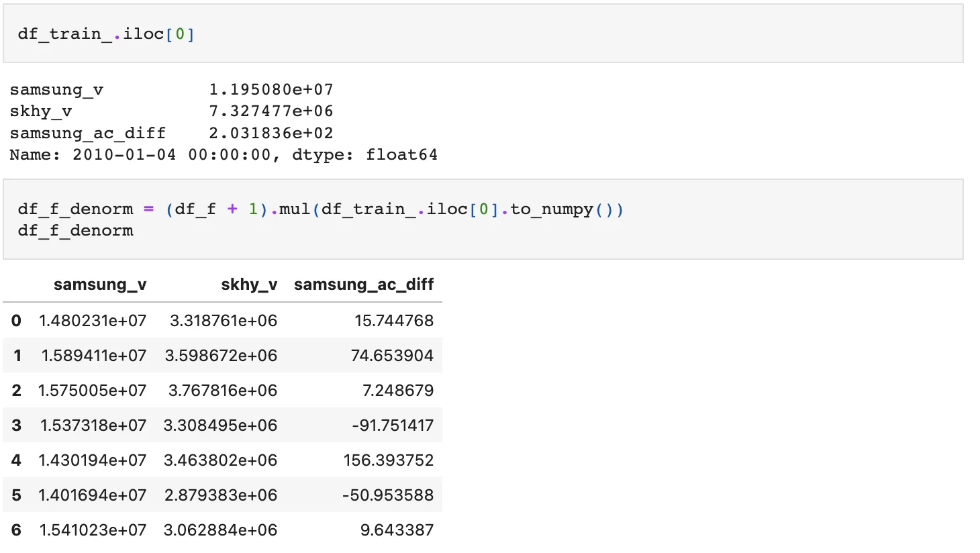Click the samsung_ac_diff column header

[x=364, y=285]
